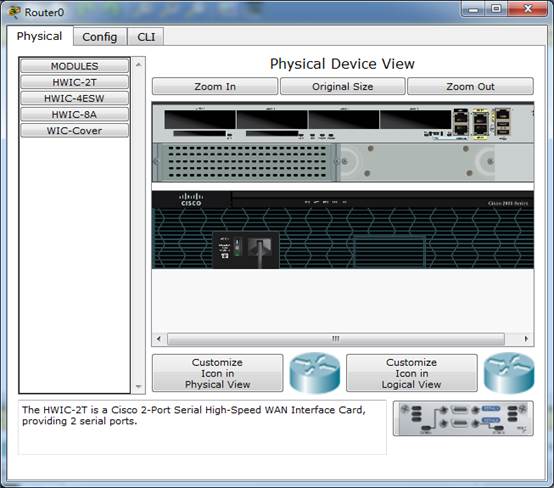This screenshot has width=554, height=488.
Task: Click the second empty HWIC slot on router
Action: pos(272,119)
